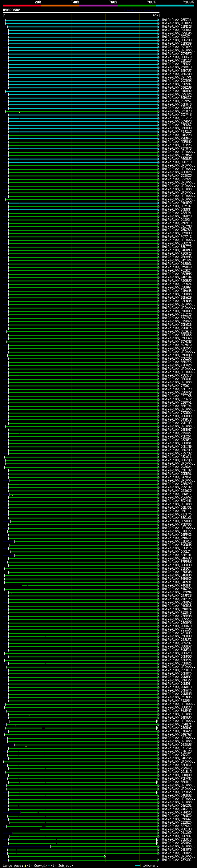
Task: Click the green alignment bar for UniRef100_P07742
Action: point(84,236)
